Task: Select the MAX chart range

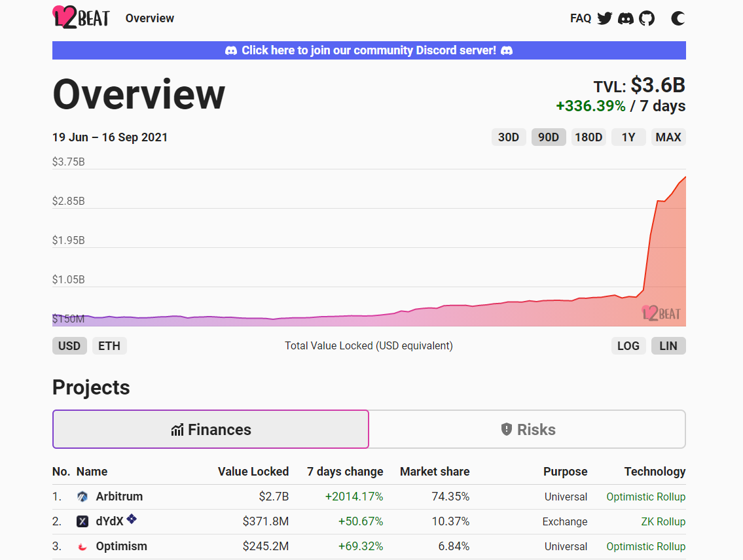Action: point(668,137)
